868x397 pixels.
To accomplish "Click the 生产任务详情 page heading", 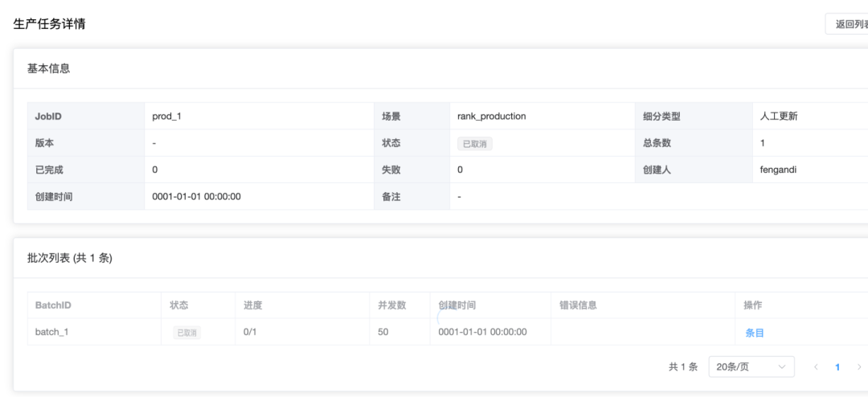I will (x=49, y=24).
